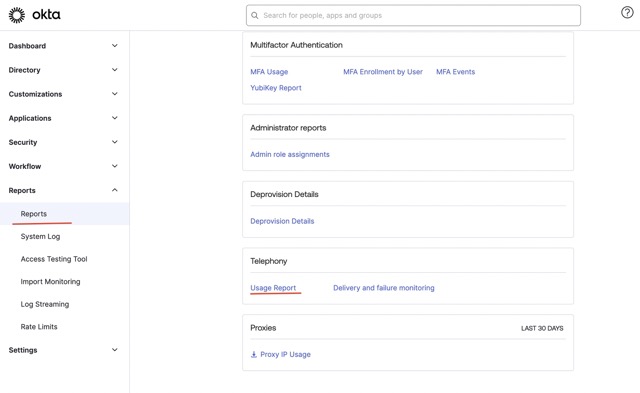Viewport: 640px width, 393px height.
Task: Open Access Testing Tool
Action: [54, 259]
